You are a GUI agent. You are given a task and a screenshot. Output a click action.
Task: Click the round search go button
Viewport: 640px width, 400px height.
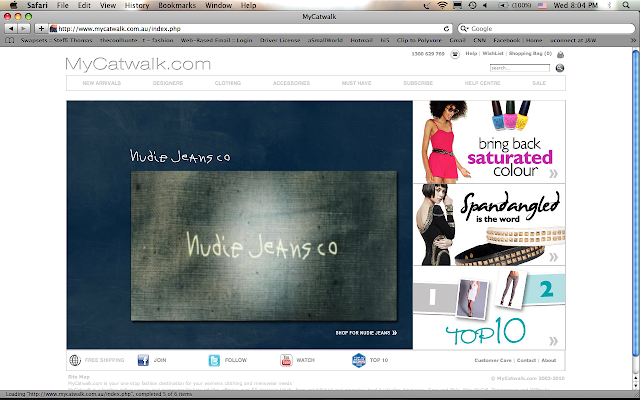tap(560, 68)
